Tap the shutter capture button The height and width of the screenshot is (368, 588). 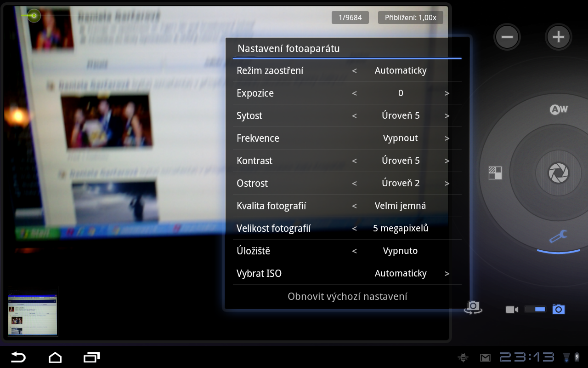pyautogui.click(x=559, y=173)
